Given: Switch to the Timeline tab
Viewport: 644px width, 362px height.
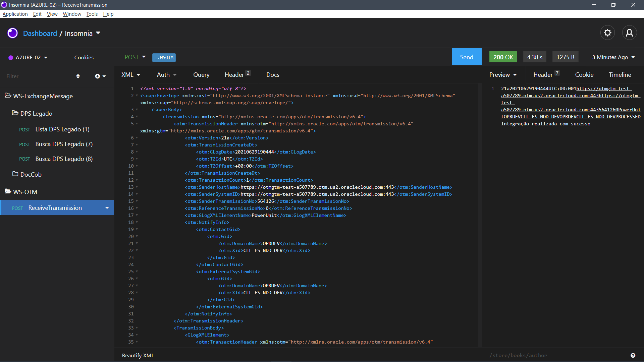Looking at the screenshot, I should coord(620,75).
